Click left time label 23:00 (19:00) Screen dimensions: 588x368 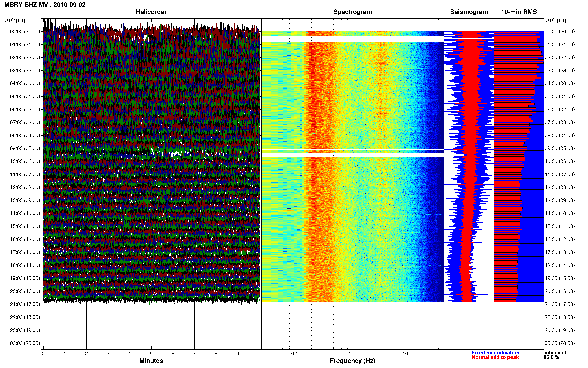25,330
